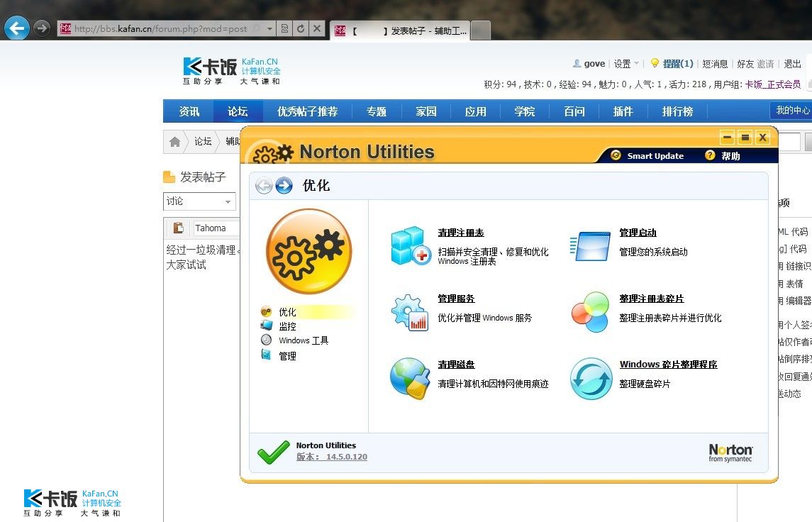Click the 清理注册表 blue cubes icon
The height and width of the screenshot is (522, 812).
[x=411, y=246]
